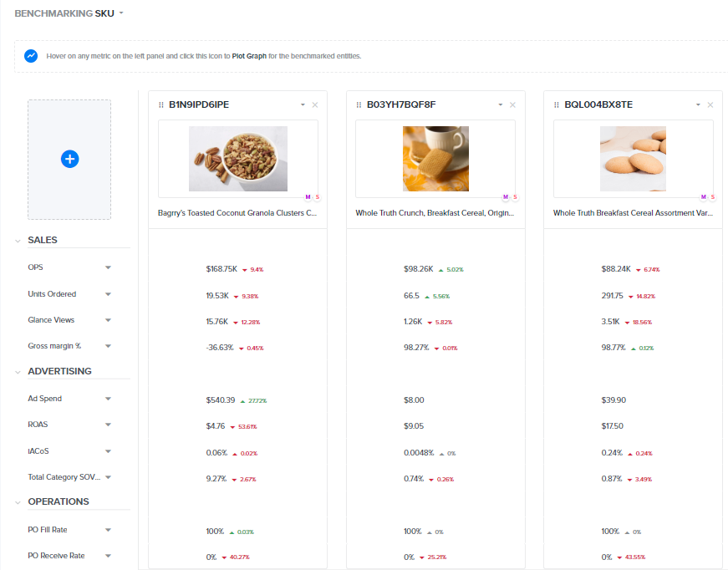
Task: Click the Glance Views metric label
Action: pos(51,320)
